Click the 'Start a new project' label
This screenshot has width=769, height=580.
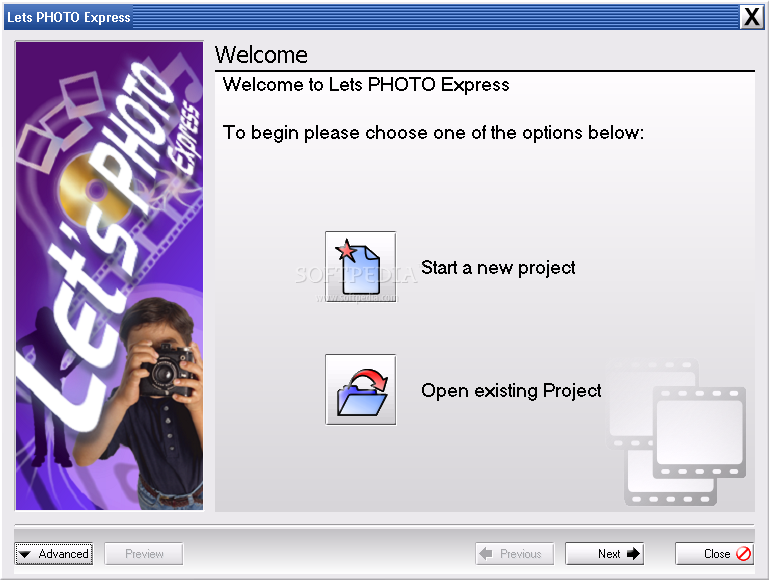tap(498, 268)
